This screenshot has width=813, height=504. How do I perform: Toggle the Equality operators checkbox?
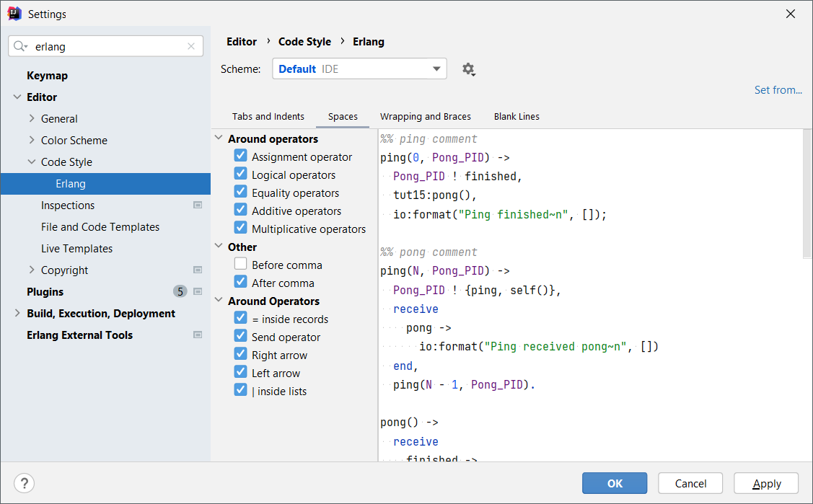pos(241,192)
